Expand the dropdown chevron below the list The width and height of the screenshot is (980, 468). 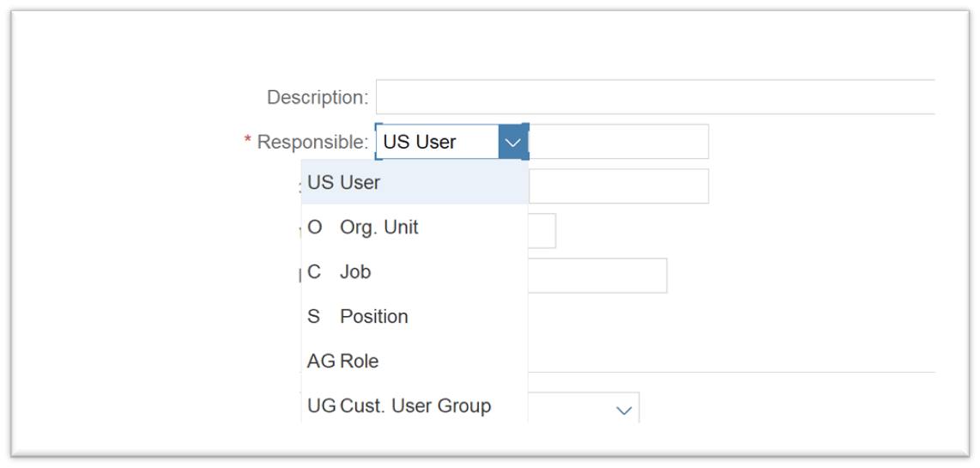pyautogui.click(x=624, y=411)
